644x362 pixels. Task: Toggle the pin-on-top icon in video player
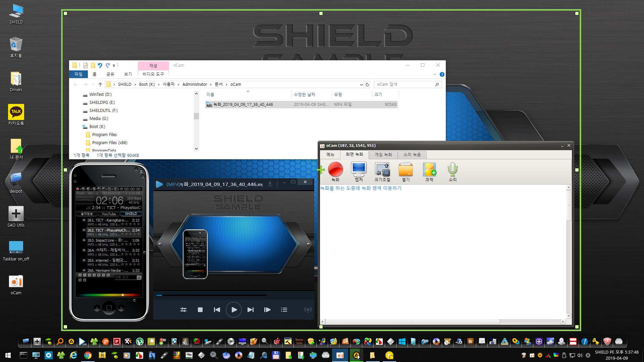click(270, 184)
